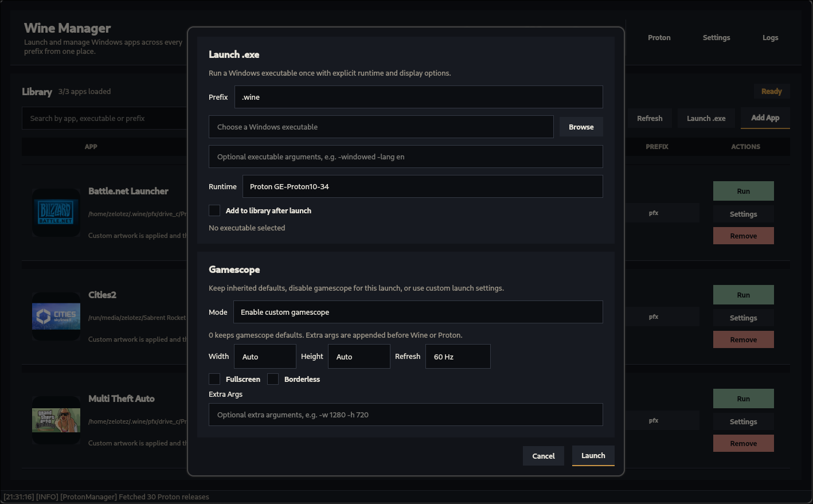Click the Cities2 artwork thumbnail

click(56, 317)
